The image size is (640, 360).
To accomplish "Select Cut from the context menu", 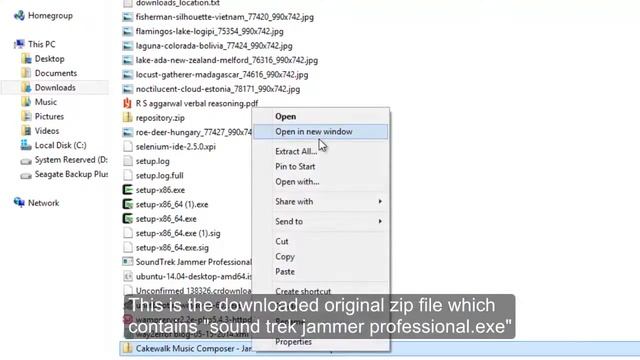I will pyautogui.click(x=320, y=241).
